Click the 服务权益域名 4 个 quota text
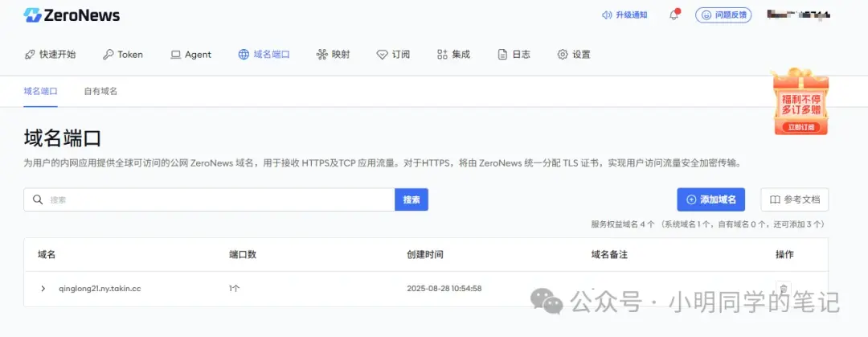 [624, 224]
